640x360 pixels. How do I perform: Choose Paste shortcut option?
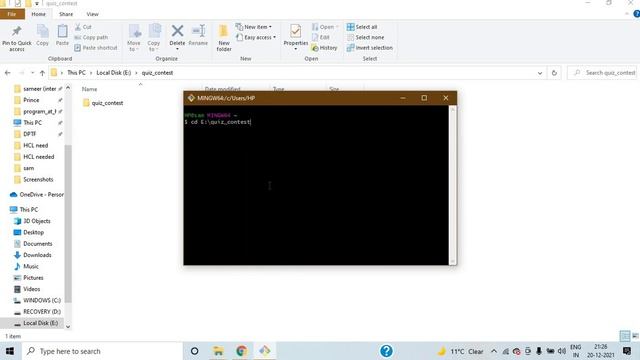96,48
